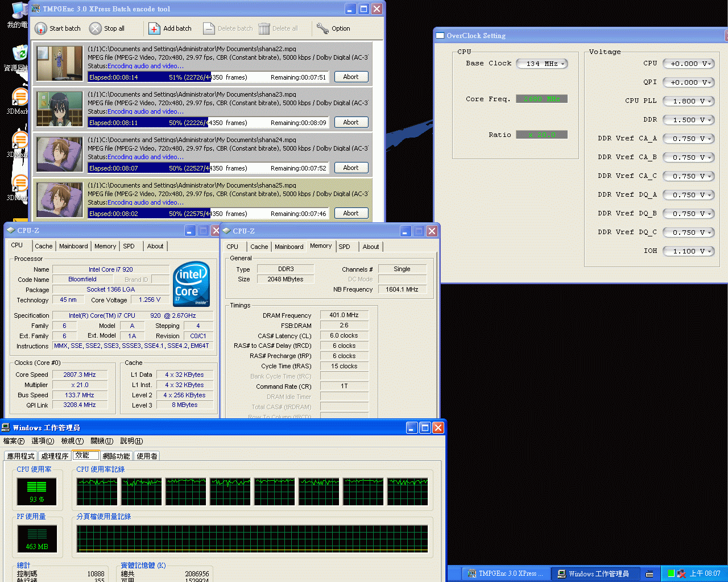Image resolution: width=728 pixels, height=582 pixels.
Task: Open the IOH 1.100 V dropdown
Action: pos(688,251)
